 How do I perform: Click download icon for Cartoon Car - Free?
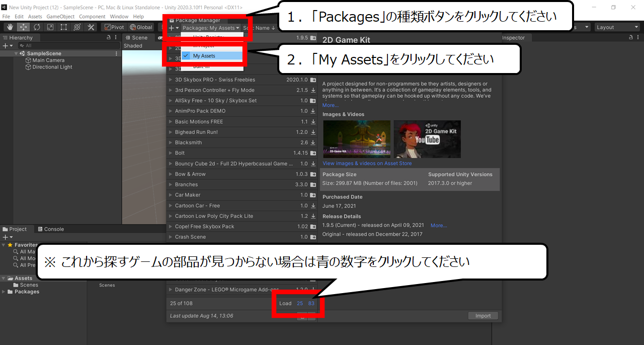tap(313, 206)
